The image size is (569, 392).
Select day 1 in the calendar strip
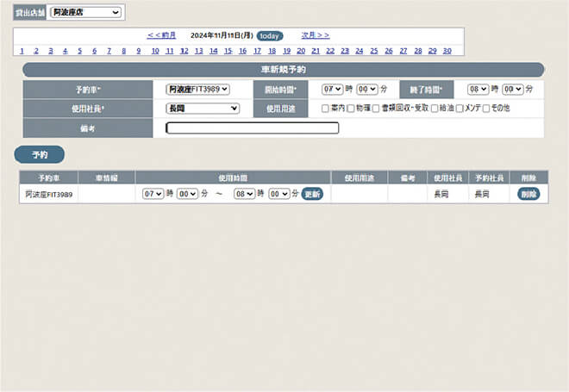click(x=22, y=51)
